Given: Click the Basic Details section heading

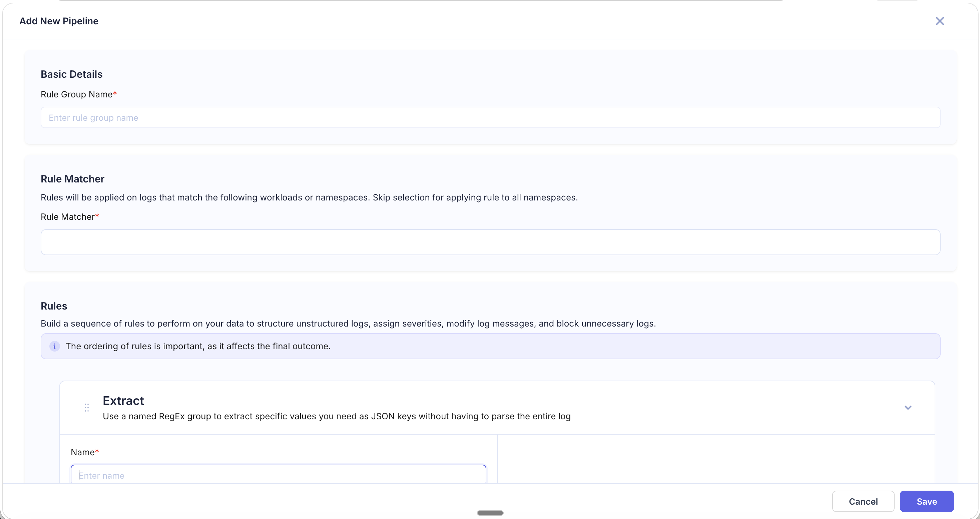Looking at the screenshot, I should (x=71, y=74).
